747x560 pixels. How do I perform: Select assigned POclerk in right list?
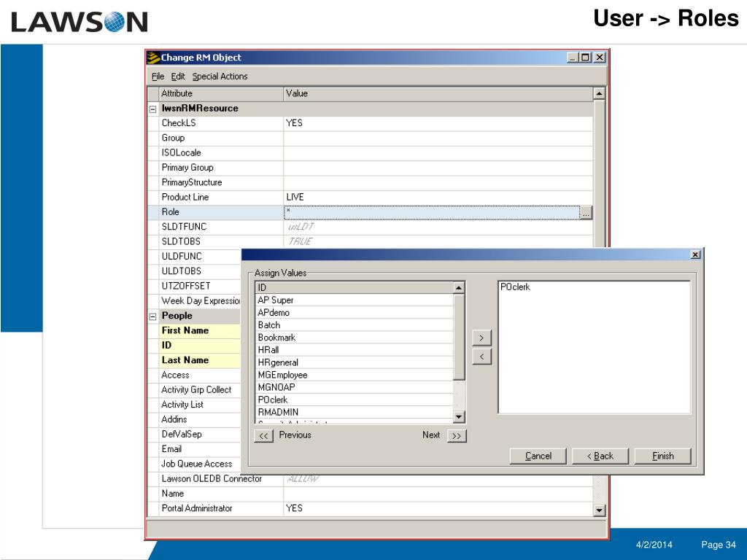pos(515,287)
